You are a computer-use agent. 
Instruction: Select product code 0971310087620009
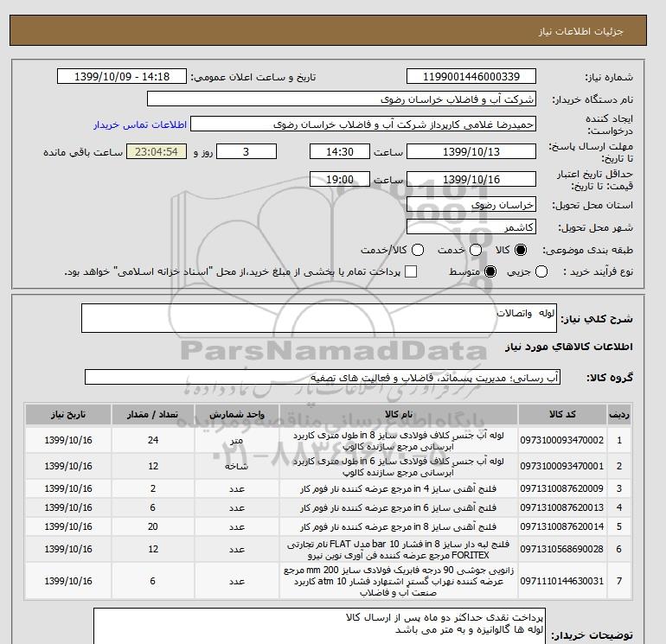point(562,488)
